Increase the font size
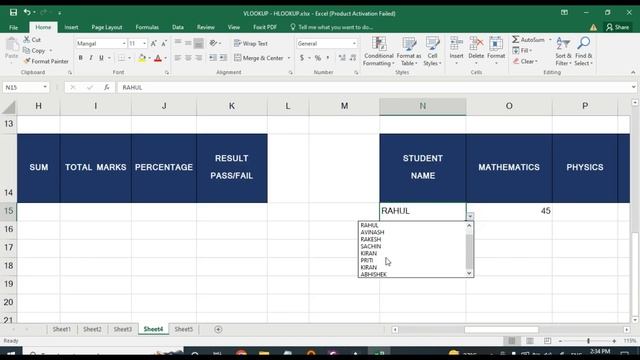 pyautogui.click(x=153, y=43)
